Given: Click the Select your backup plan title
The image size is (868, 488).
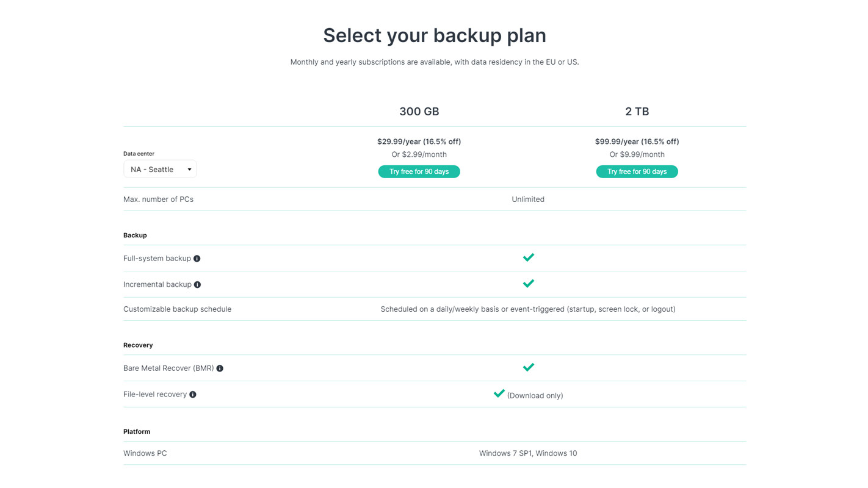Looking at the screenshot, I should [x=434, y=35].
